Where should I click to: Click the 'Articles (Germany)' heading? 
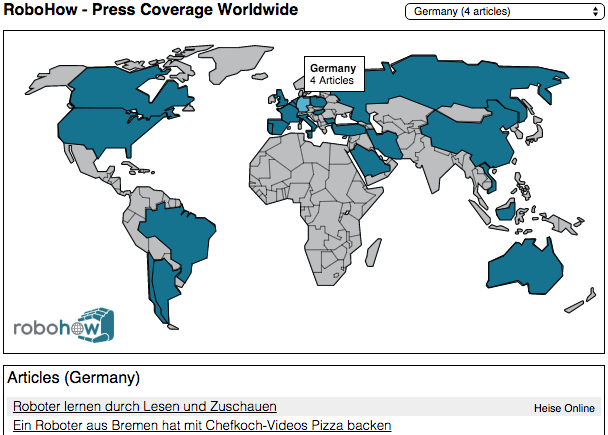click(73, 378)
